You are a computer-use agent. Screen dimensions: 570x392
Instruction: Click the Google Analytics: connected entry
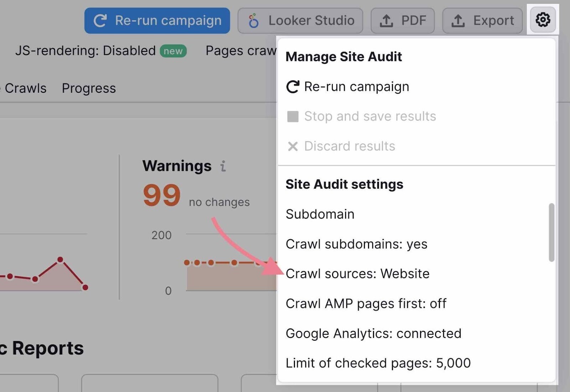click(x=373, y=333)
